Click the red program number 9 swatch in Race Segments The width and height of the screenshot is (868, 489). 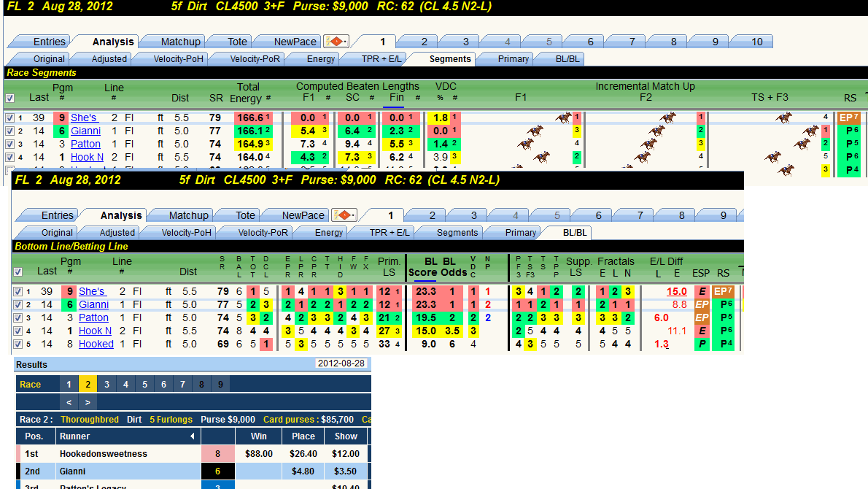pos(61,118)
